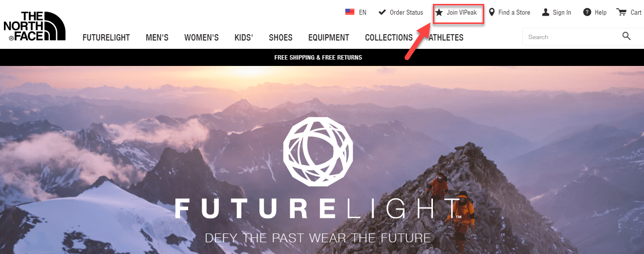Click the Sign In person icon
644x254 pixels.
546,12
